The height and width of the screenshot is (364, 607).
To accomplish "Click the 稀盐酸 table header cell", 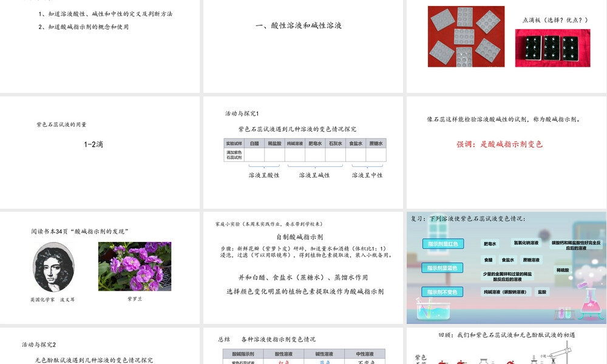I will [275, 144].
